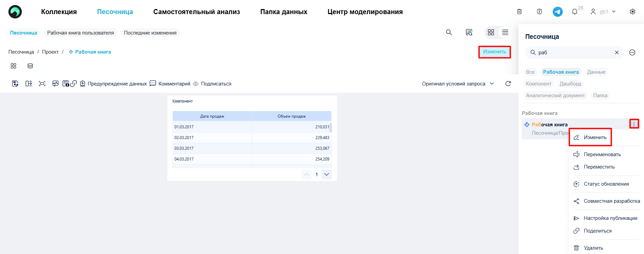Viewport: 644px width, 254px height.
Task: Click the refresh icon beside query conditions
Action: click(x=508, y=84)
